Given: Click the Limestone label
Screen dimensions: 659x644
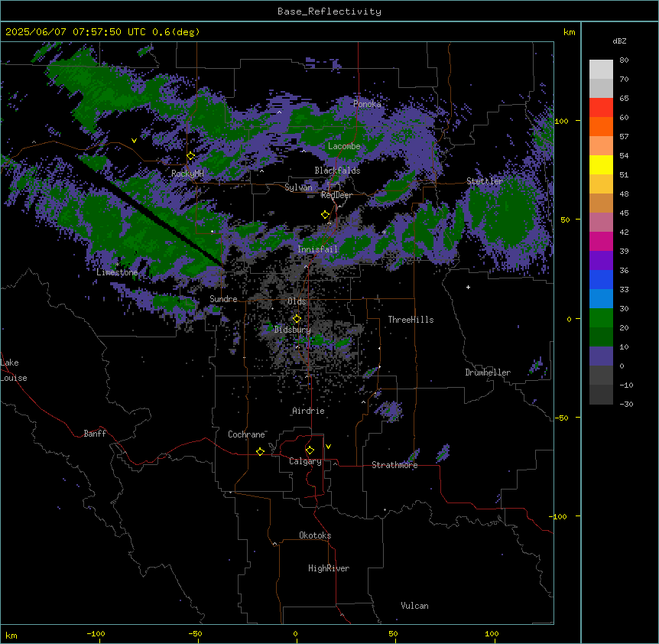Looking at the screenshot, I should (x=117, y=272).
